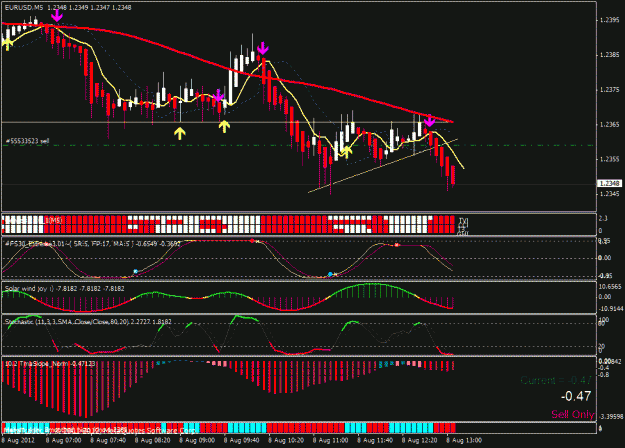Click the 8 Aug 11:00 time label

[330, 440]
